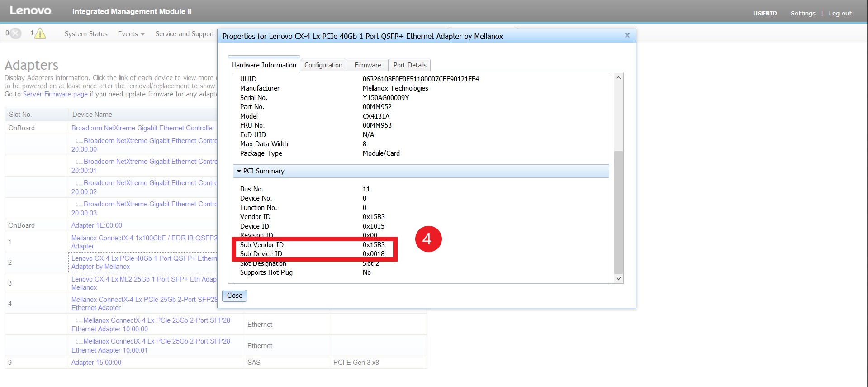
Task: Click scrollbar down arrow in dialog
Action: pos(618,278)
